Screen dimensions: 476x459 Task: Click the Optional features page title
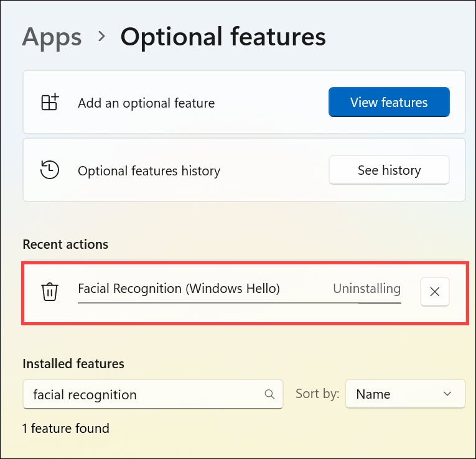pos(223,37)
